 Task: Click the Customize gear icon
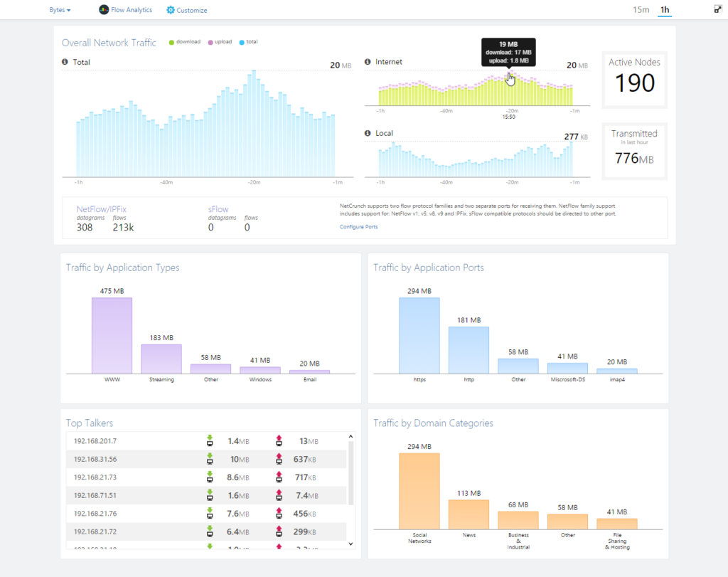click(x=169, y=9)
